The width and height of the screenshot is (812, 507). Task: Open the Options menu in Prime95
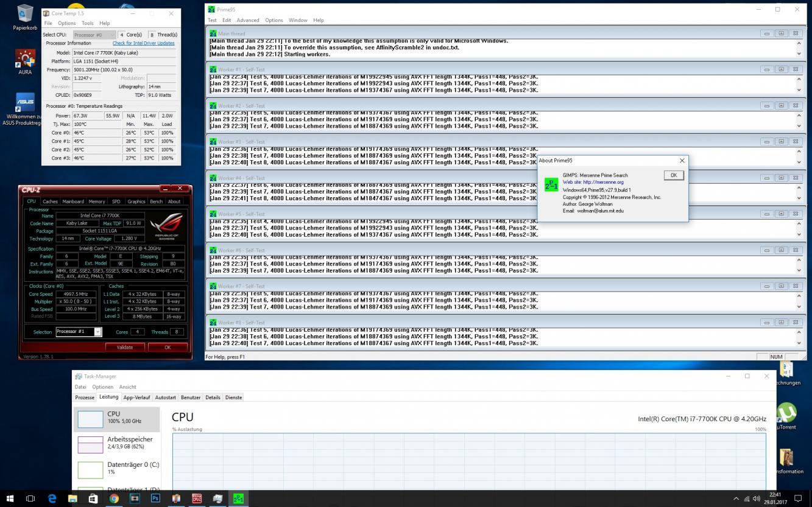[274, 20]
